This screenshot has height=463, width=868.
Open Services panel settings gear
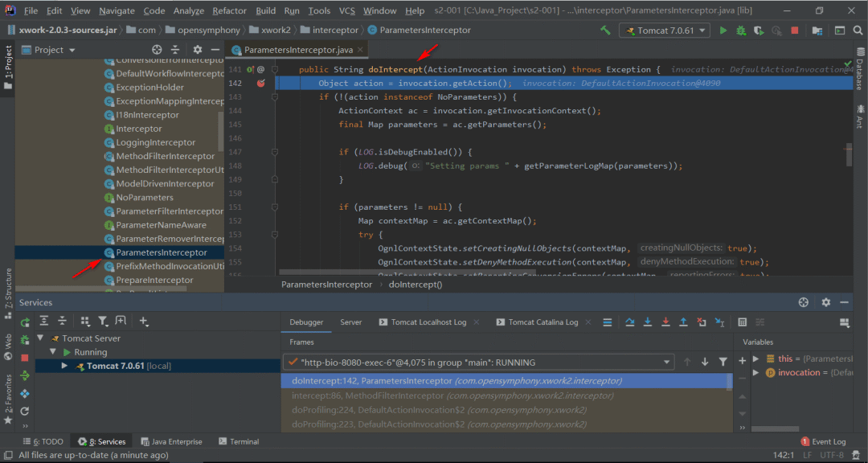(x=826, y=302)
